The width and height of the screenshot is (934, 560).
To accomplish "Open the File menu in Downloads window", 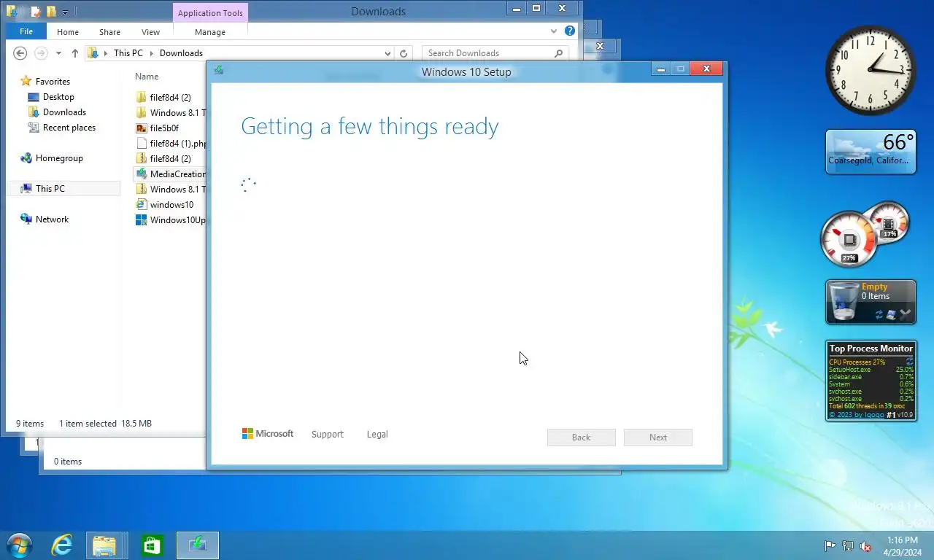I will pyautogui.click(x=26, y=32).
